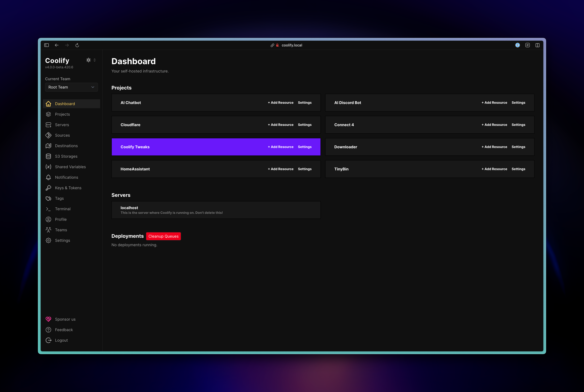
Task: Toggle the split view icon in browser toolbar
Action: tap(538, 45)
